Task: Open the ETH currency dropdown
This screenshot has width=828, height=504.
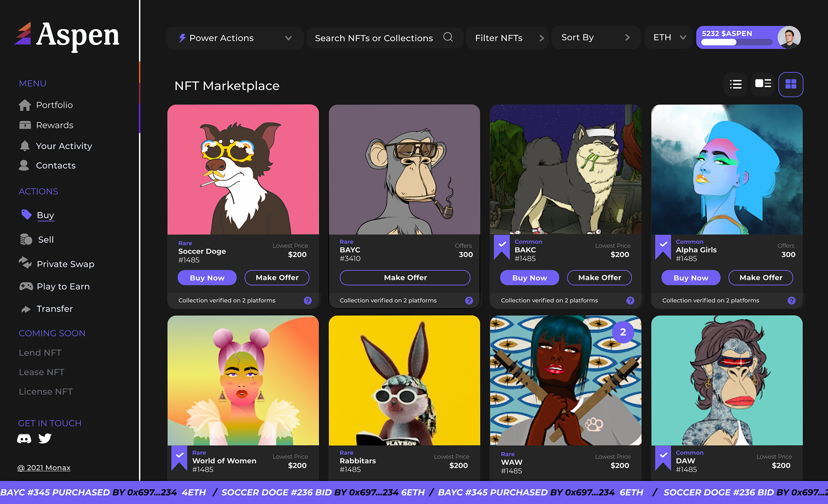Action: tap(668, 38)
